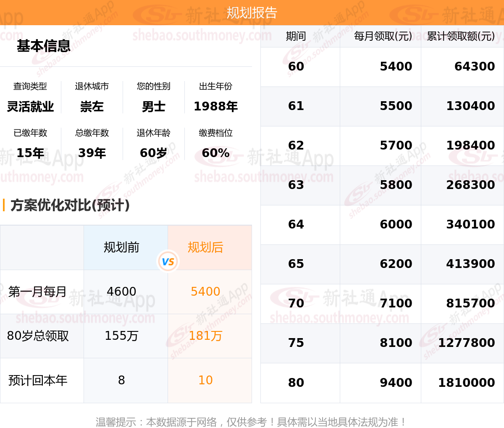Screen dimensions: 504x428
Task: Click the 181万 total after planning
Action: [x=205, y=336]
